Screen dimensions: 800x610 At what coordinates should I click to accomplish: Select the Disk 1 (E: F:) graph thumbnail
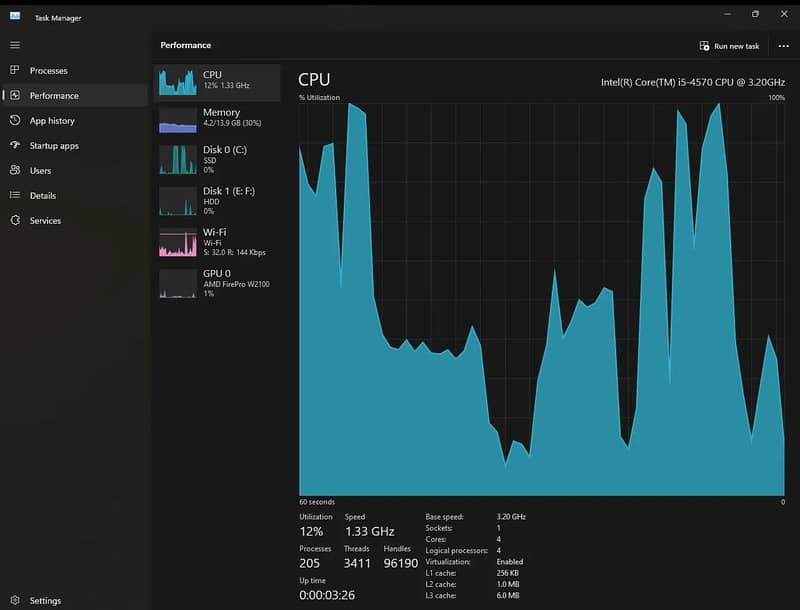(178, 201)
